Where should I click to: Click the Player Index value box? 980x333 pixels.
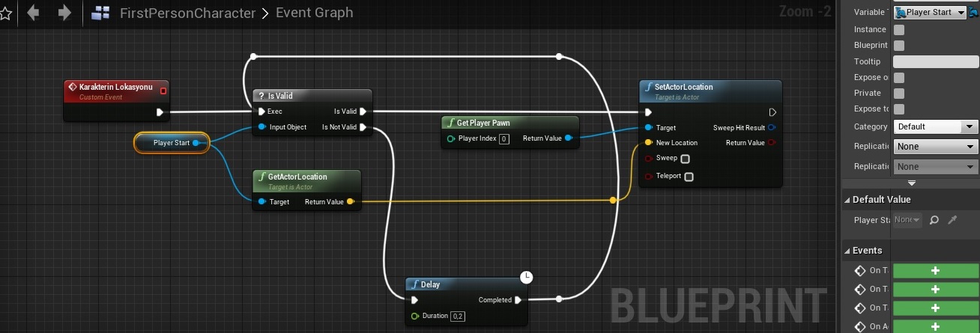504,138
